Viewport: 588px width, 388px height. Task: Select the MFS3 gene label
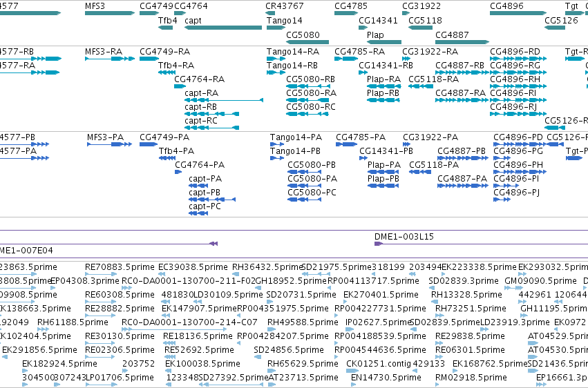(x=95, y=6)
